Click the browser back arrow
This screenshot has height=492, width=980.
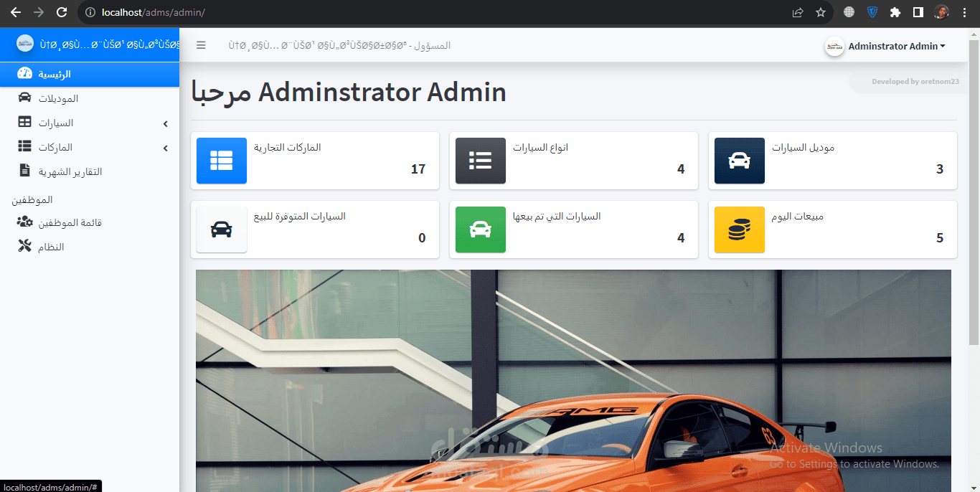click(16, 12)
